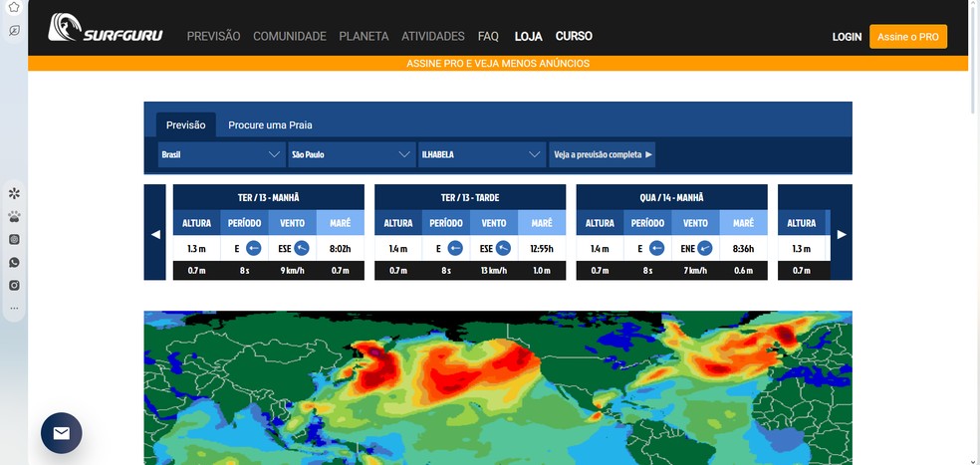980x465 pixels.
Task: Click the orange Assine PRO banner
Action: [498, 63]
